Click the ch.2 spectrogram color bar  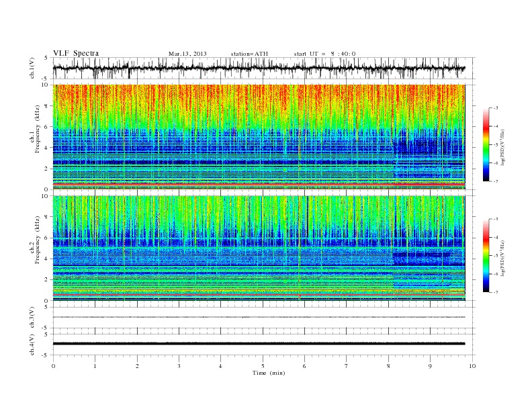click(x=486, y=256)
